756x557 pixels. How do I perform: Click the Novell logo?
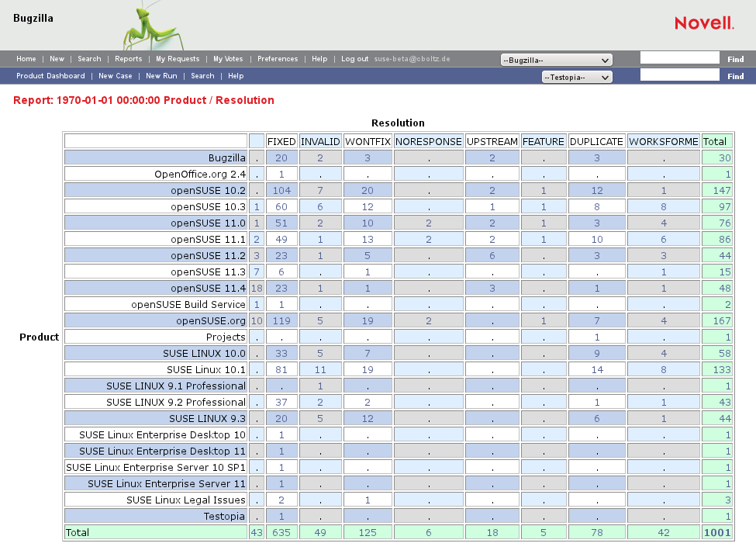tap(703, 23)
